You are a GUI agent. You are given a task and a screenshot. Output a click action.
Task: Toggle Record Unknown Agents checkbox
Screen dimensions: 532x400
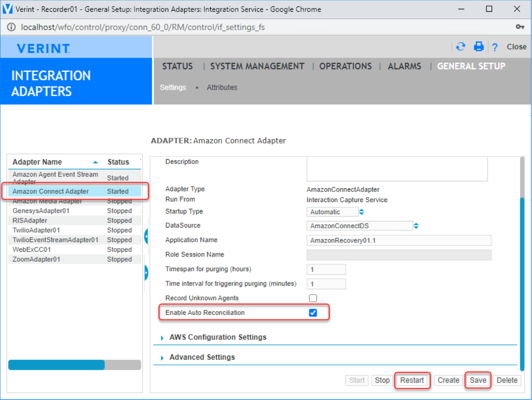(x=313, y=298)
